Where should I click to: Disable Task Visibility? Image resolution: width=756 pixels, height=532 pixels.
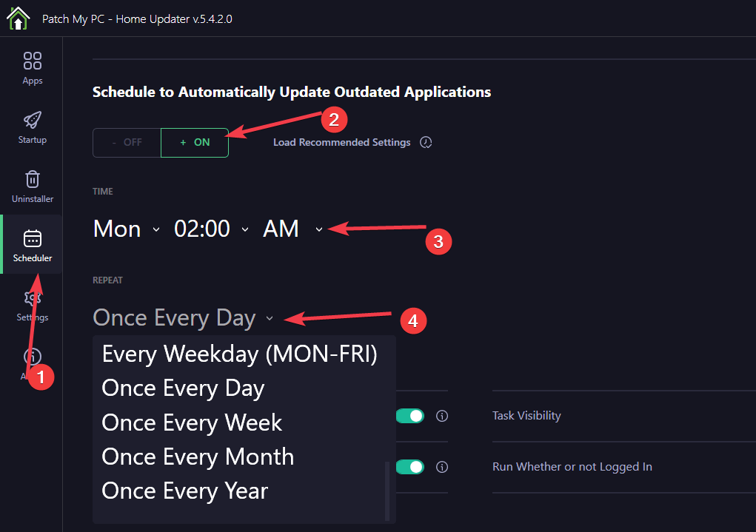pos(410,416)
